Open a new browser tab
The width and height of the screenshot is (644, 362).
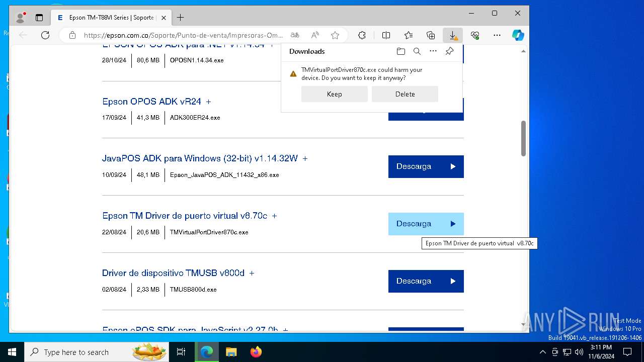(180, 18)
